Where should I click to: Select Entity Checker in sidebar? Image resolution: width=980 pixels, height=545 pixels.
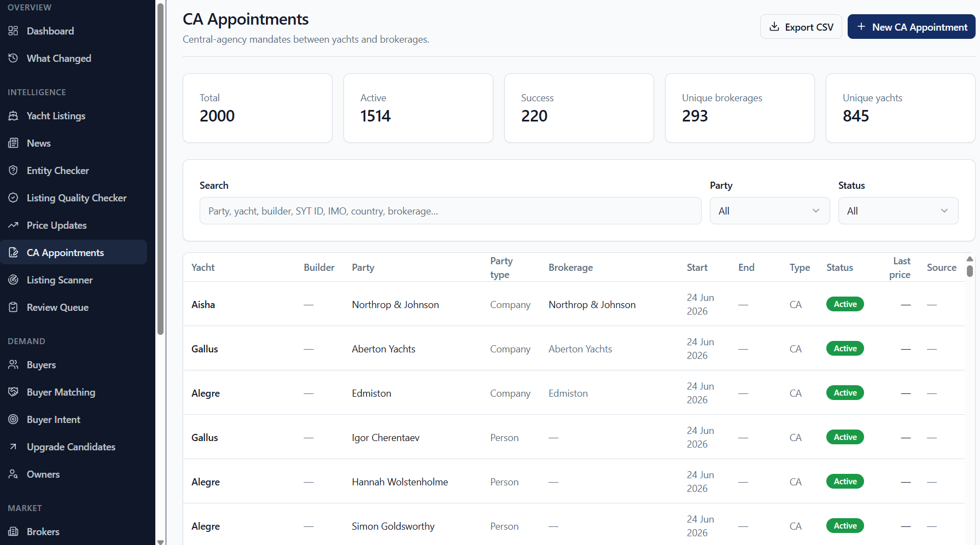pos(73,170)
